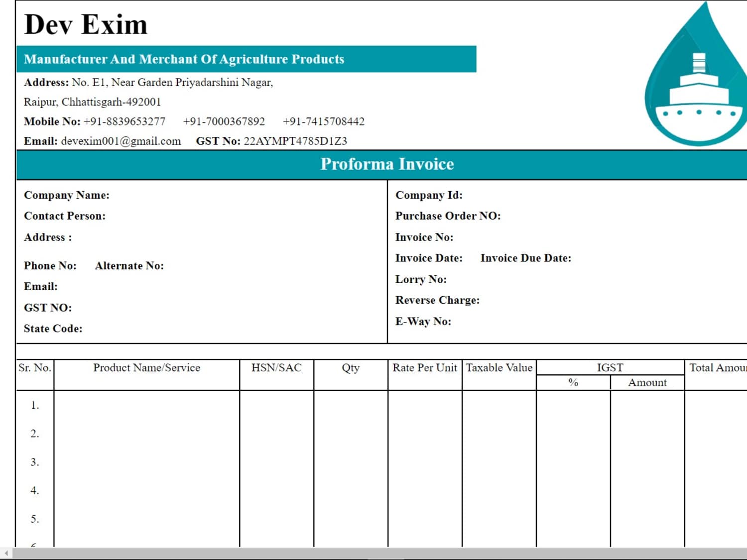Click mobile number +91-7000367892
This screenshot has height=560, width=747.
224,121
